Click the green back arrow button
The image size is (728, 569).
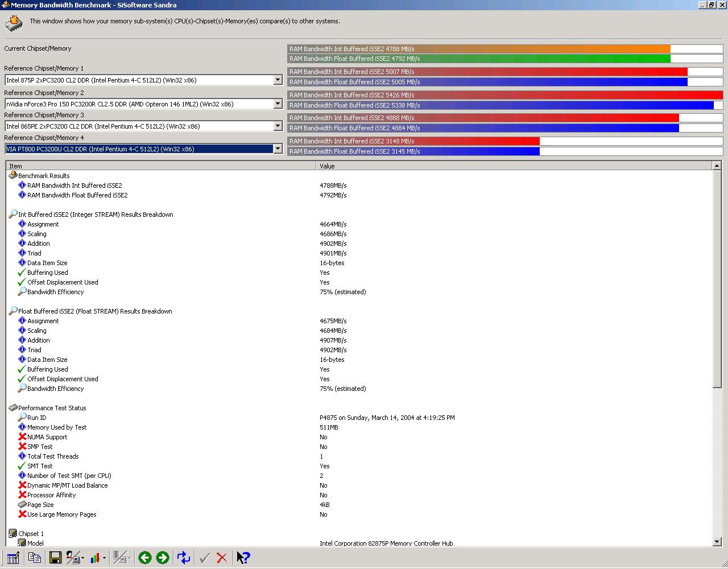pos(144,558)
